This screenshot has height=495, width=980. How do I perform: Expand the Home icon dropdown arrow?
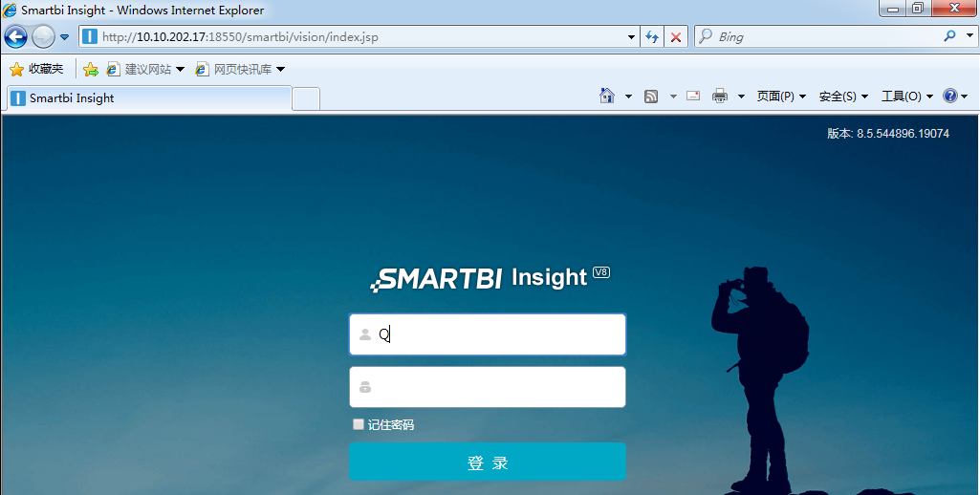629,97
